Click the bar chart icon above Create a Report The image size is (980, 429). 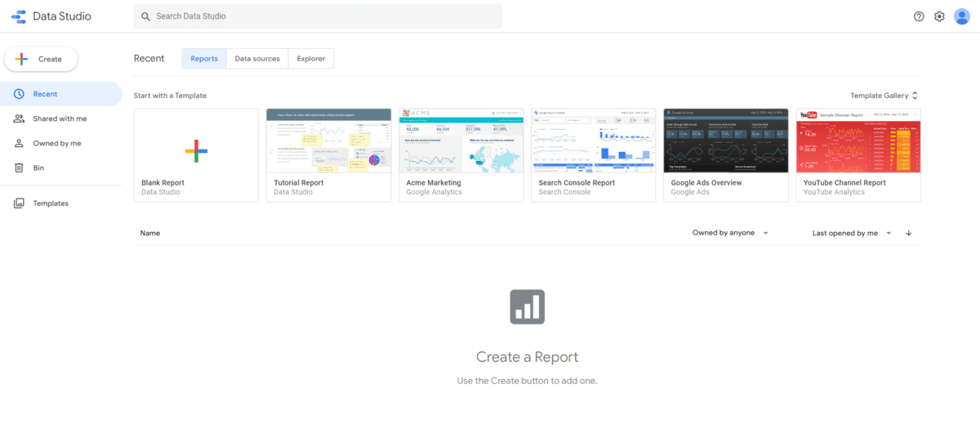[528, 306]
